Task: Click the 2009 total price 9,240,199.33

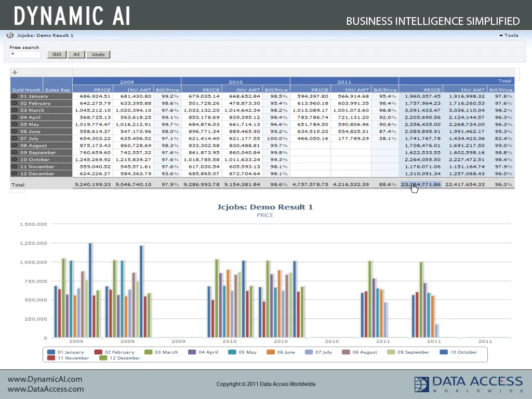Action: click(92, 184)
